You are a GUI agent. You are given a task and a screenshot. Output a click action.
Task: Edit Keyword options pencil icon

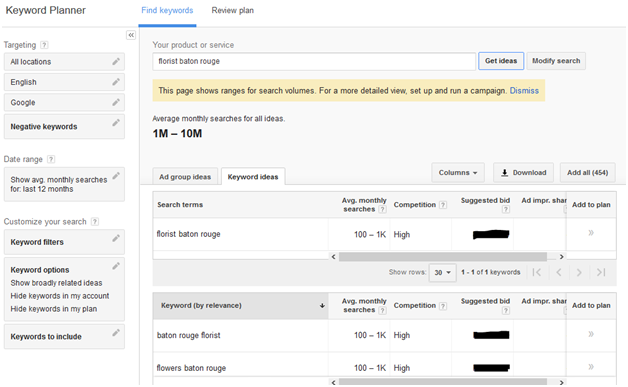pyautogui.click(x=116, y=266)
